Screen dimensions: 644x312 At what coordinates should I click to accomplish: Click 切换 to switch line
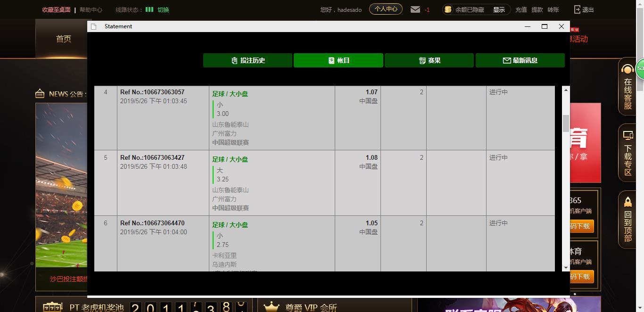point(163,9)
